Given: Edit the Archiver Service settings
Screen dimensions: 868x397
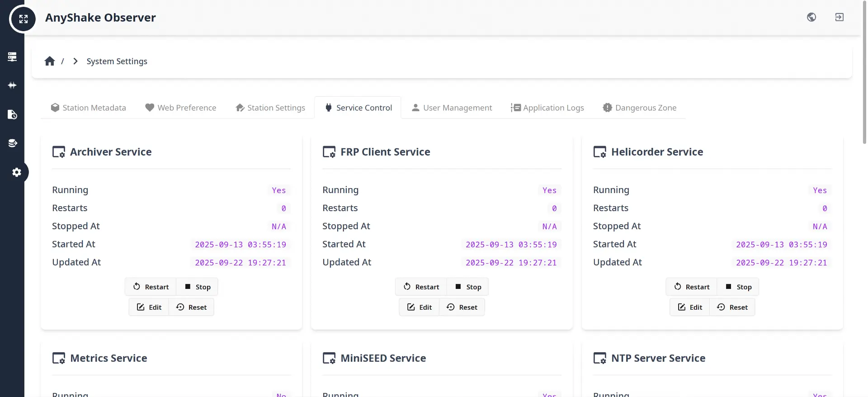Looking at the screenshot, I should point(149,307).
